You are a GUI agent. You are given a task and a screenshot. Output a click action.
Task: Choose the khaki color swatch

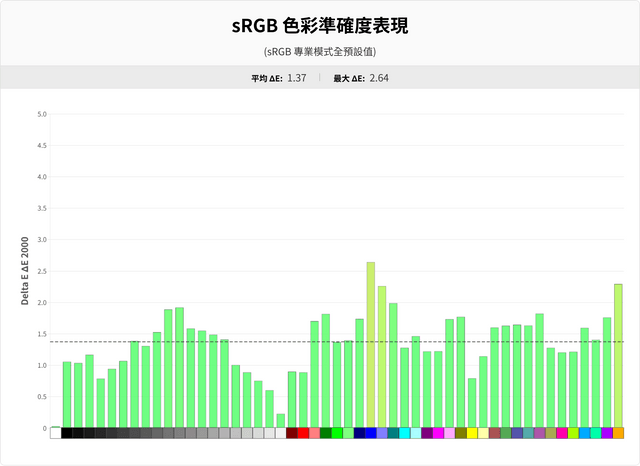(x=551, y=433)
